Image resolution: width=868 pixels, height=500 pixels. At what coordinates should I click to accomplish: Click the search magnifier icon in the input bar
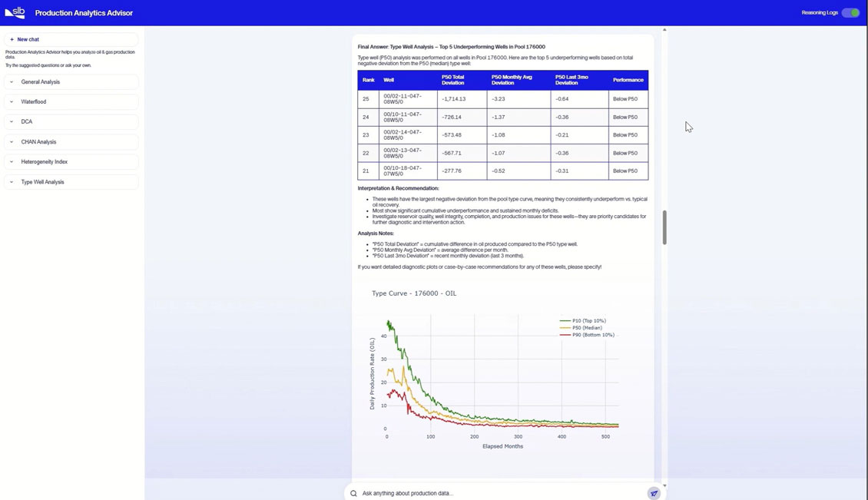pyautogui.click(x=353, y=493)
